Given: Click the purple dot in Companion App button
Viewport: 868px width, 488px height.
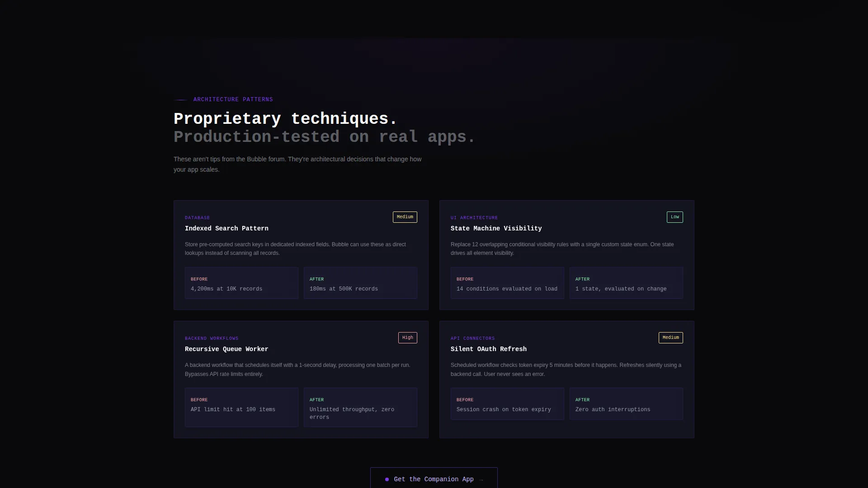Looking at the screenshot, I should pos(387,479).
